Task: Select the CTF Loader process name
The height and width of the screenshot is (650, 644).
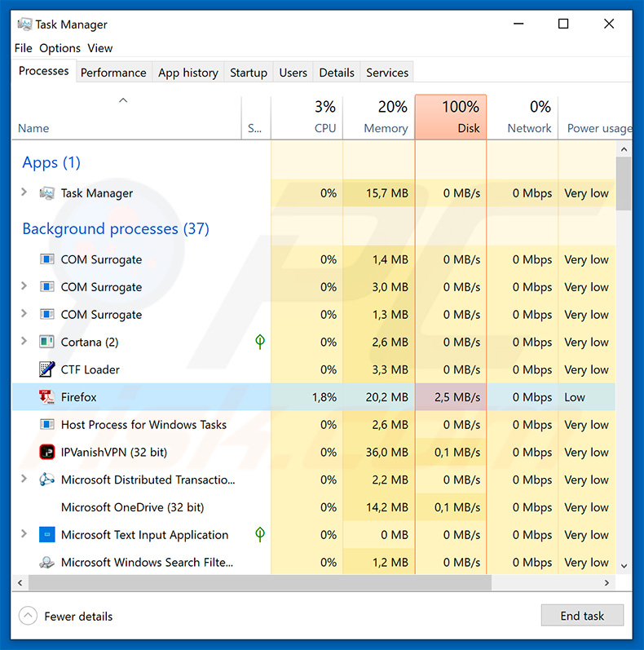Action: [90, 369]
